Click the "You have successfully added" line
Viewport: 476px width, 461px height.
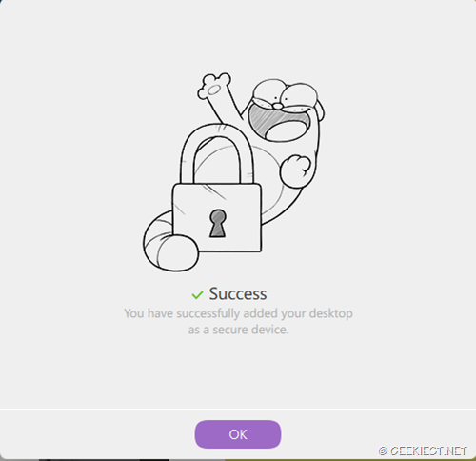[238, 313]
